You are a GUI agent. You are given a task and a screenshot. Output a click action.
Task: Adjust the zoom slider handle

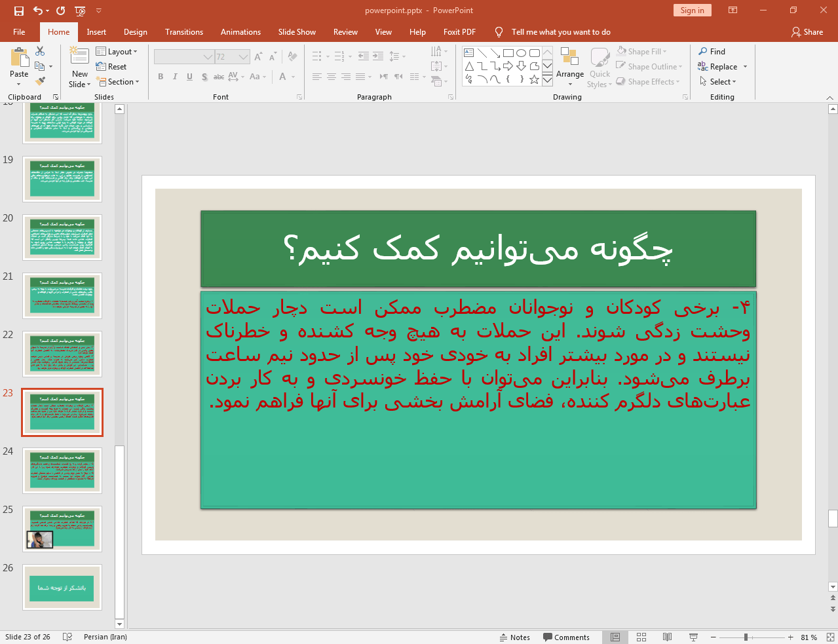tap(746, 637)
